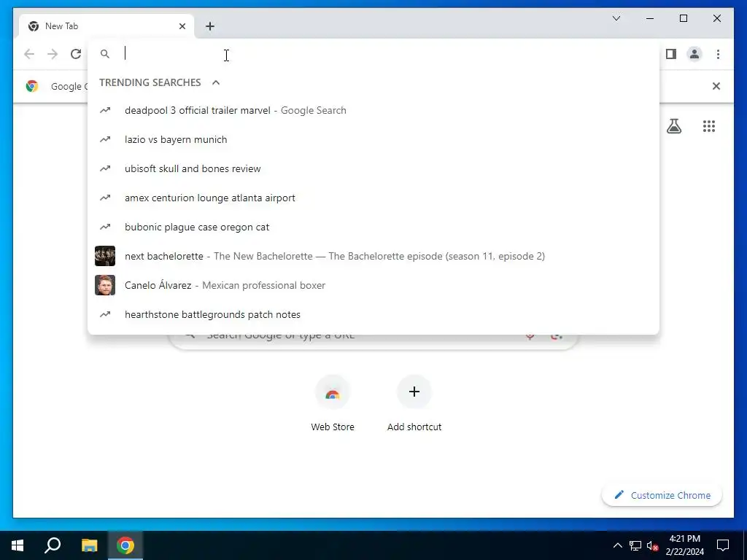Open the taskbar clock and date
This screenshot has height=560, width=747.
(684, 545)
